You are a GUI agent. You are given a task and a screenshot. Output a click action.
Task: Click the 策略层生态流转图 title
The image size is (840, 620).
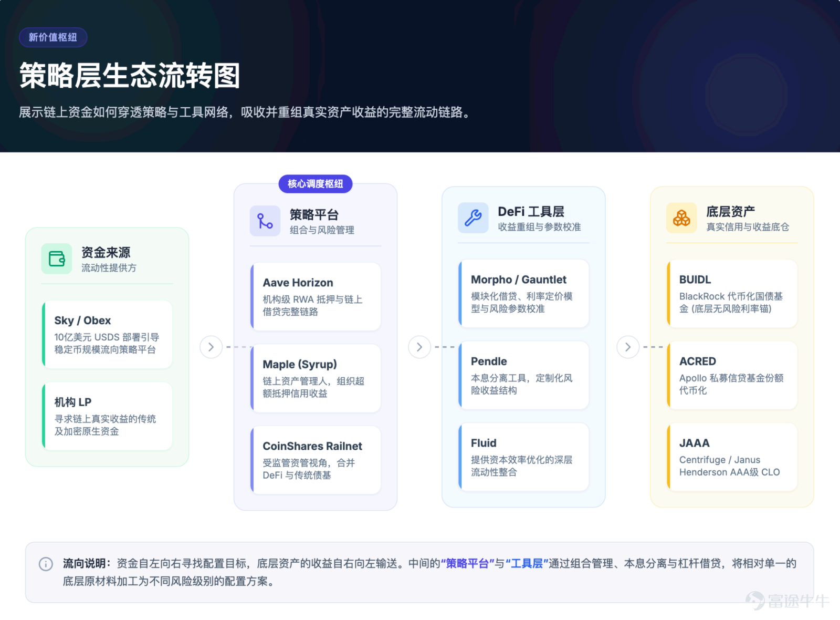pyautogui.click(x=130, y=75)
